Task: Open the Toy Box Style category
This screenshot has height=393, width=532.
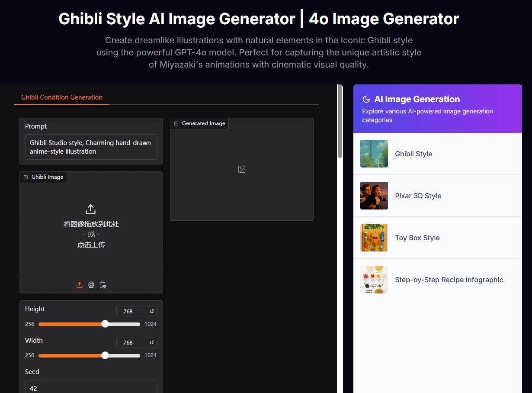Action: pos(438,238)
